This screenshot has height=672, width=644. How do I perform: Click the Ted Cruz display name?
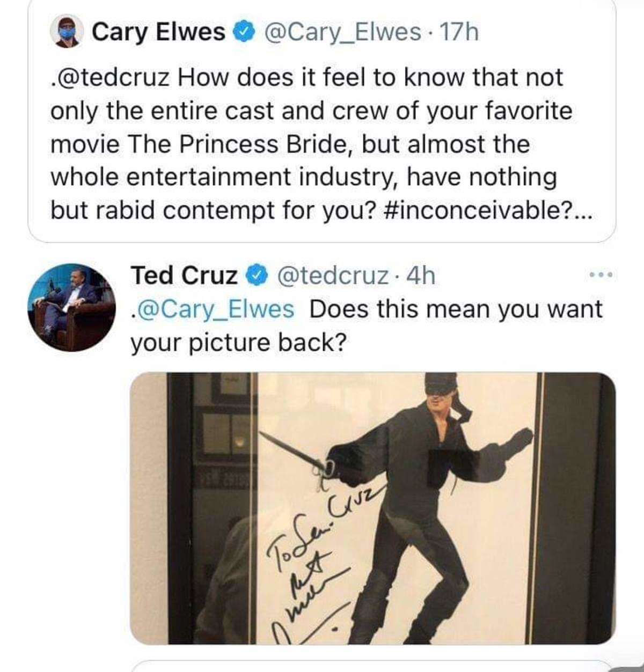184,276
